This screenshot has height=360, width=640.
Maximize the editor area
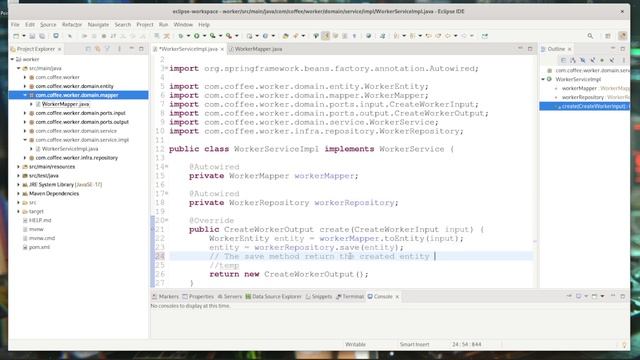tap(530, 49)
